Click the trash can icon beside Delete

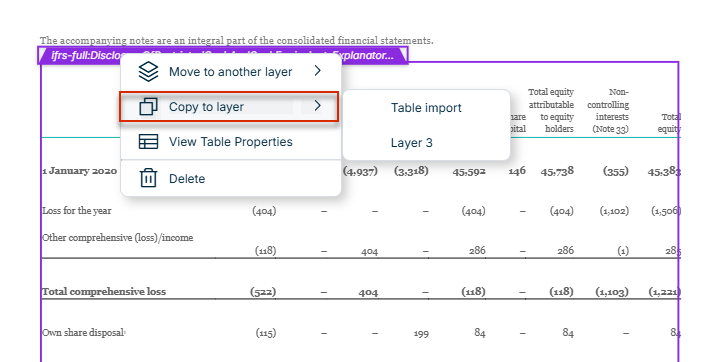coord(148,178)
